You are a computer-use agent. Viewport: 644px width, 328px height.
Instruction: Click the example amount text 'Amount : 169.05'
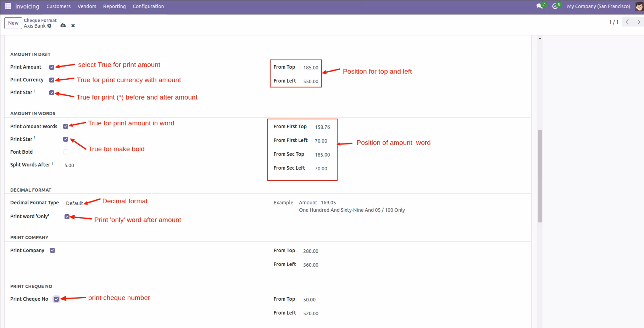[x=317, y=203]
